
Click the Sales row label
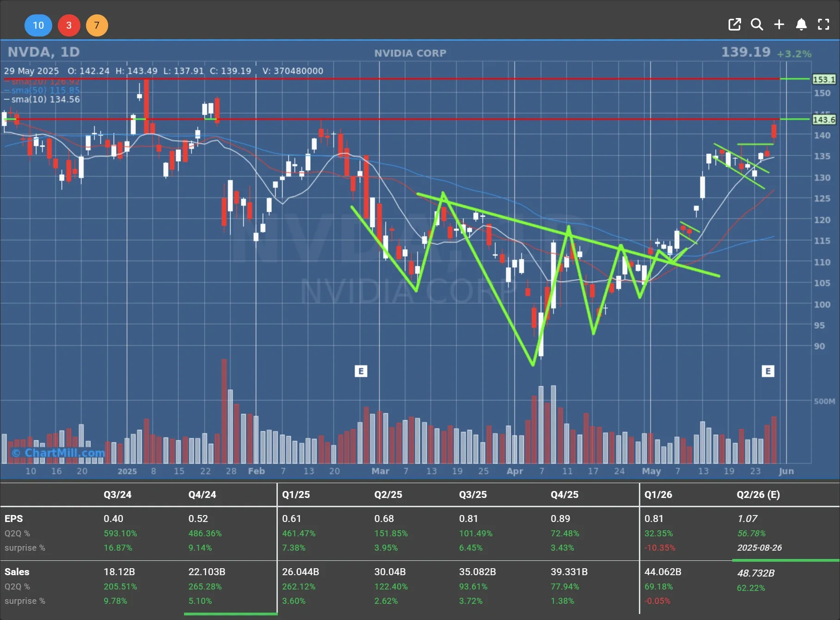tap(17, 572)
